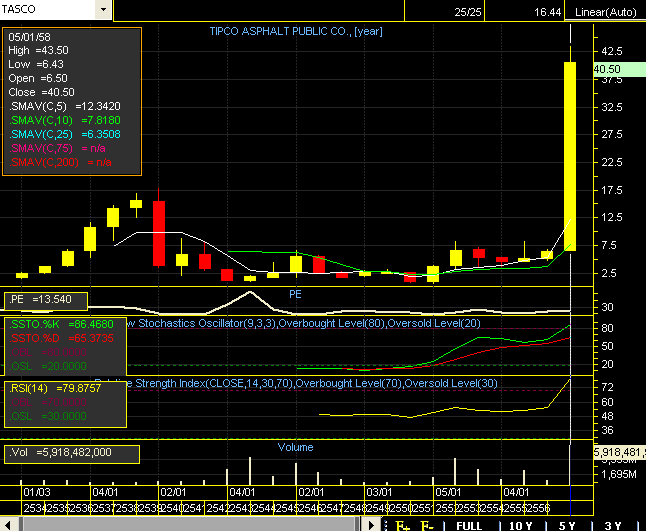This screenshot has height=531, width=646.
Task: Click the .PE =13.540 indicator box
Action: tap(46, 300)
